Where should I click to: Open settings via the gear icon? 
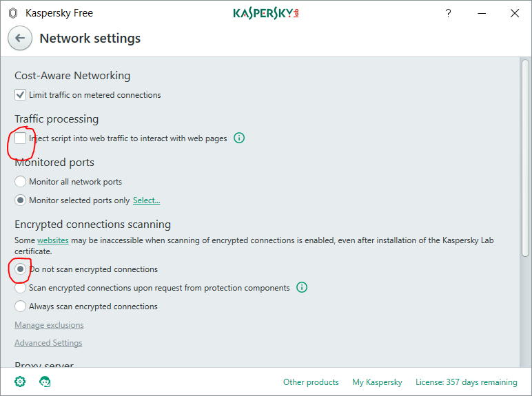[20, 382]
